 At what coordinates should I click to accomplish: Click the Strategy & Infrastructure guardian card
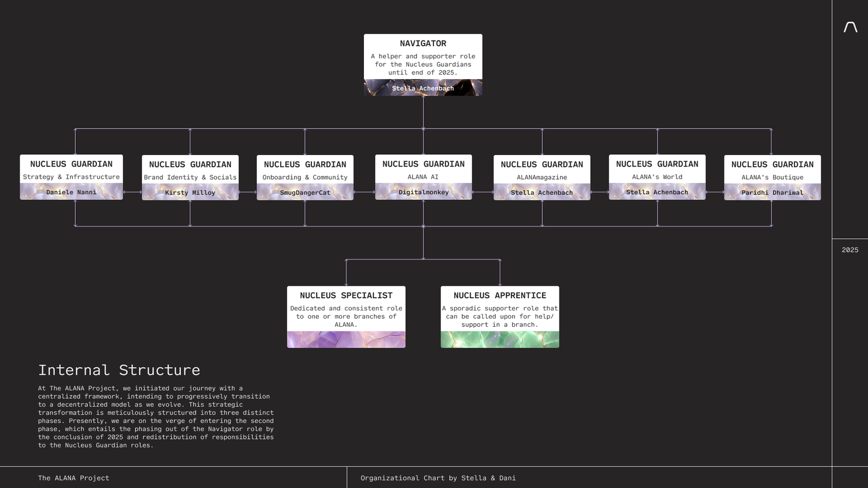(x=71, y=177)
